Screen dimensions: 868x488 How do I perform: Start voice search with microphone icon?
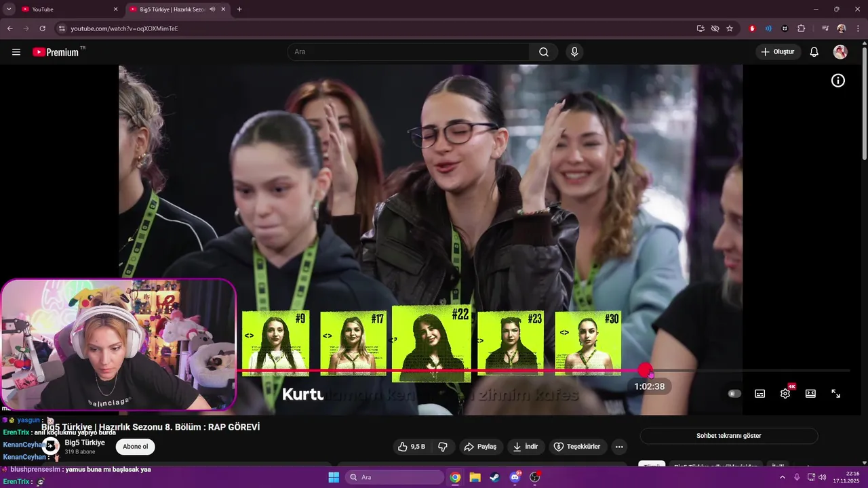tap(574, 52)
